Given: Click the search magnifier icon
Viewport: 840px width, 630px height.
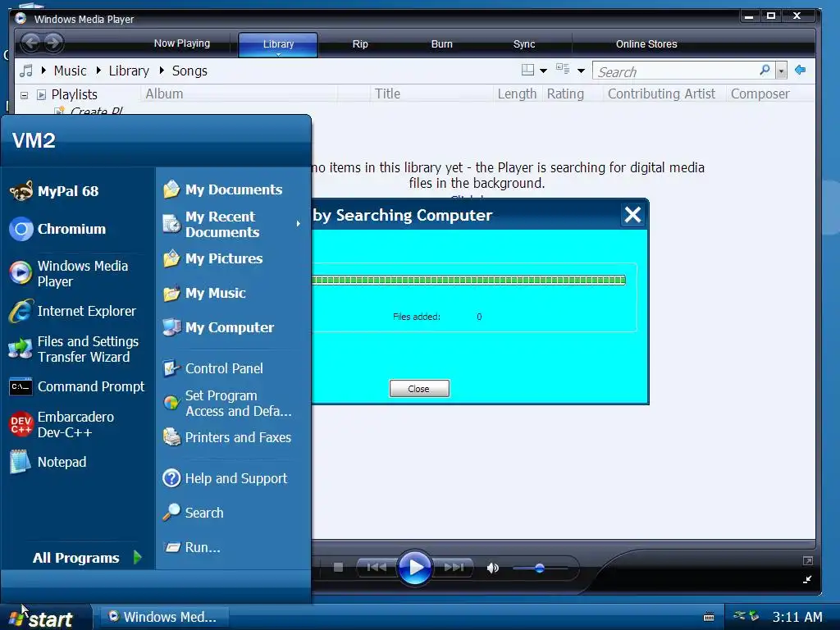Looking at the screenshot, I should click(x=765, y=71).
